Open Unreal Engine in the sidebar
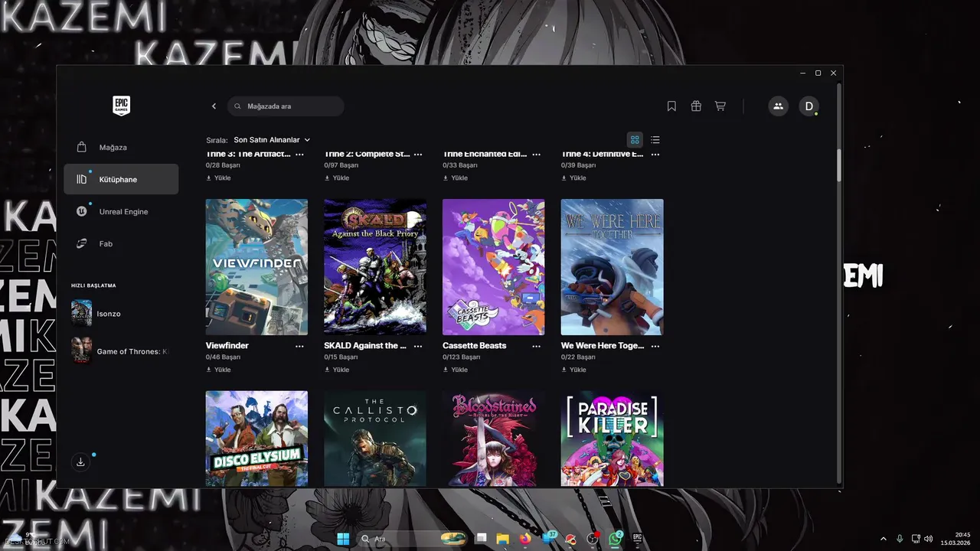 point(121,211)
